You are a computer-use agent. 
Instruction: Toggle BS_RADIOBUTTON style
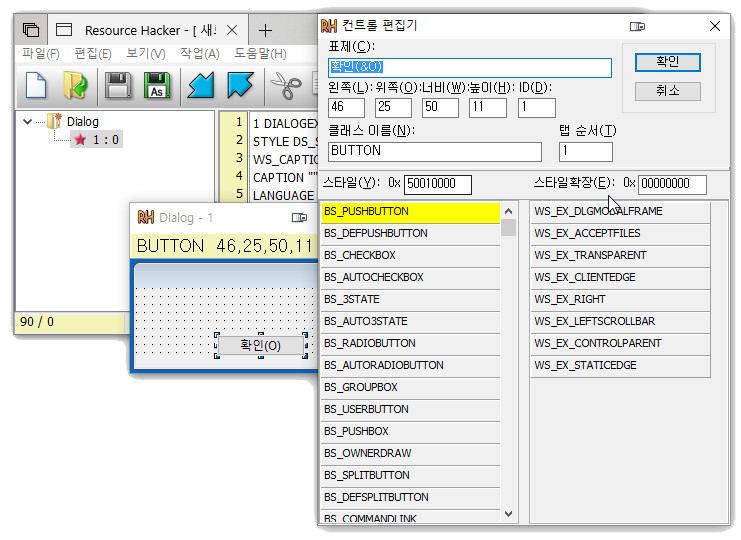pyautogui.click(x=410, y=343)
